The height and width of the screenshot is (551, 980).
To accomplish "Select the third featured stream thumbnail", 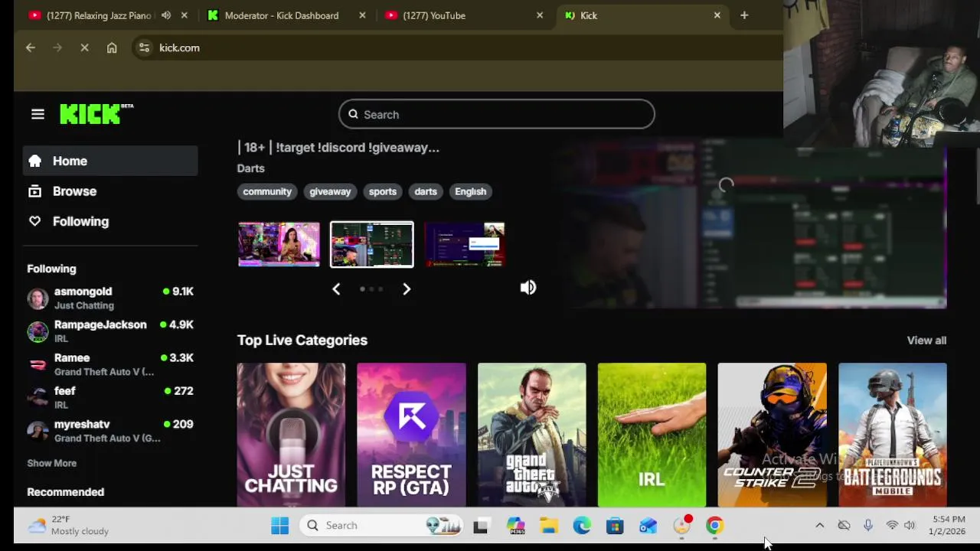I will [x=465, y=244].
